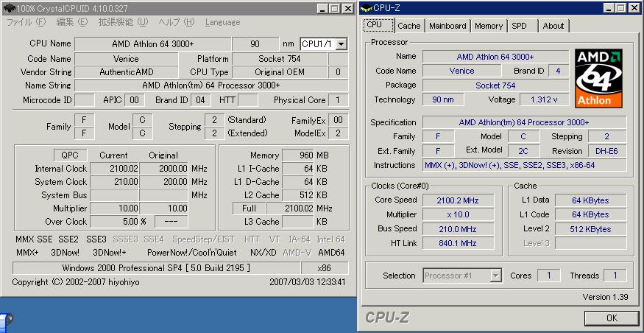Viewport: 644px width, 333px height.
Task: Click the Over Clock 5.00 value
Action: (115, 222)
